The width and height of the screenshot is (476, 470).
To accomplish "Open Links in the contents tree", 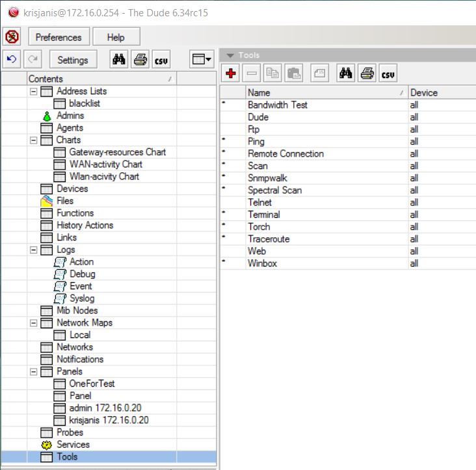I will (66, 237).
